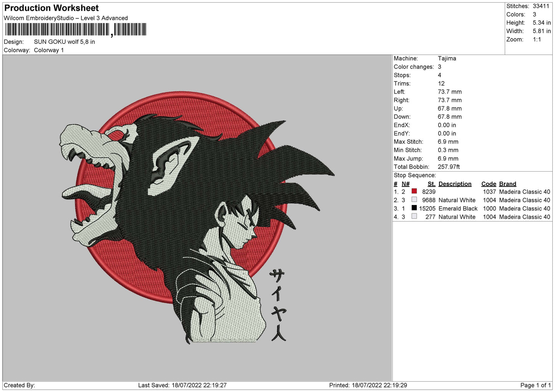This screenshot has height=392, width=555.
Task: Click the Brand column header
Action: [x=507, y=184]
